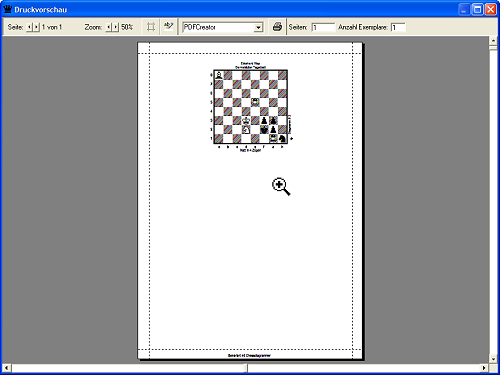Maximize the Druckvorschau window
Screen dimensions: 500x375
point(477,10)
